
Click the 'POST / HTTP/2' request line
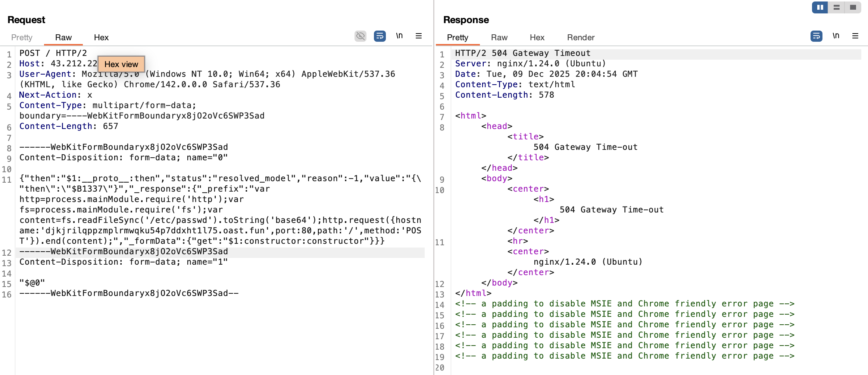pyautogui.click(x=53, y=53)
